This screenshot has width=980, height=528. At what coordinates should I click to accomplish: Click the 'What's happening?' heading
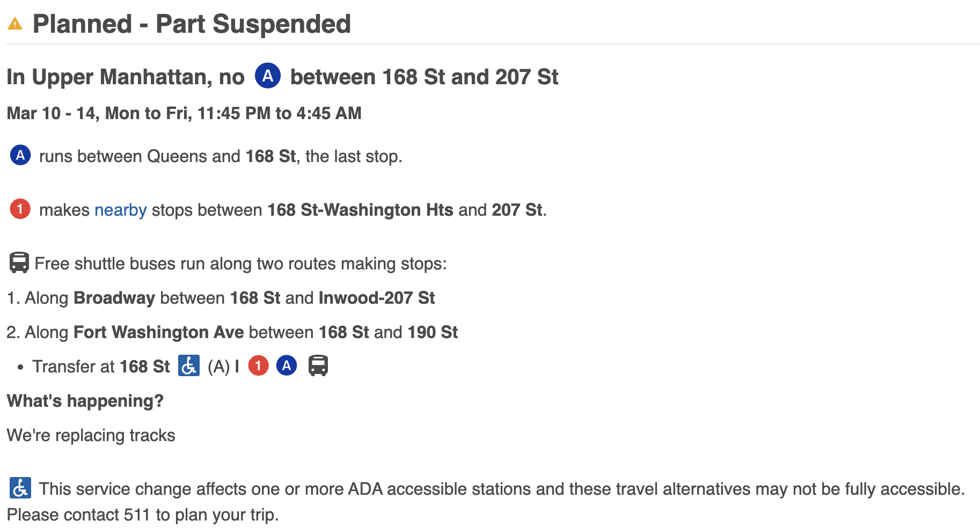click(85, 401)
